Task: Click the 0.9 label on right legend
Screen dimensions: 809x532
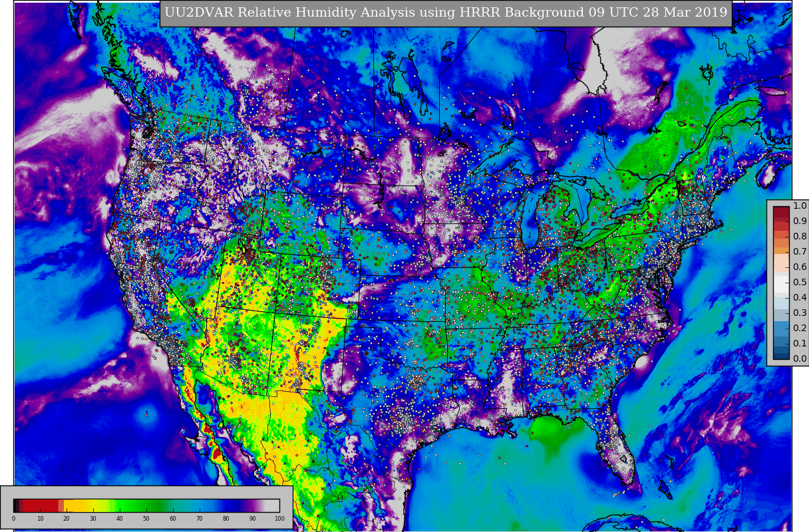Action: pyautogui.click(x=800, y=221)
